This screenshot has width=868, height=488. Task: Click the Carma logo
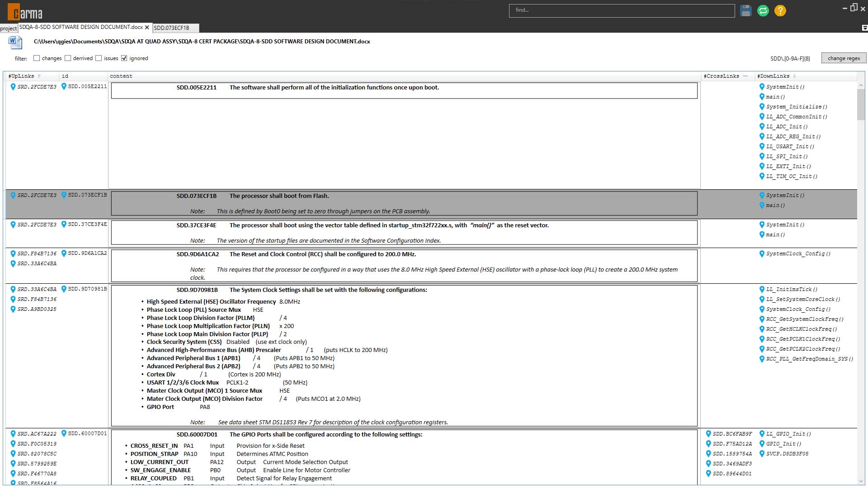tap(25, 12)
